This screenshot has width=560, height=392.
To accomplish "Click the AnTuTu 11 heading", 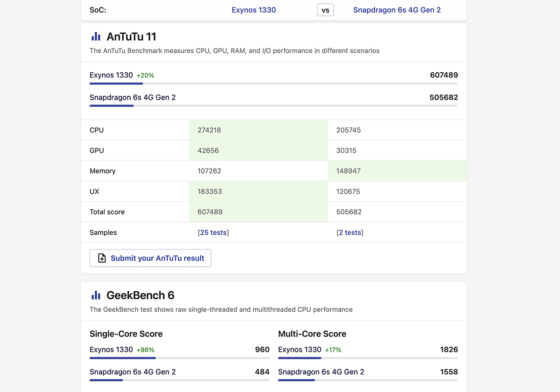I will 132,36.
